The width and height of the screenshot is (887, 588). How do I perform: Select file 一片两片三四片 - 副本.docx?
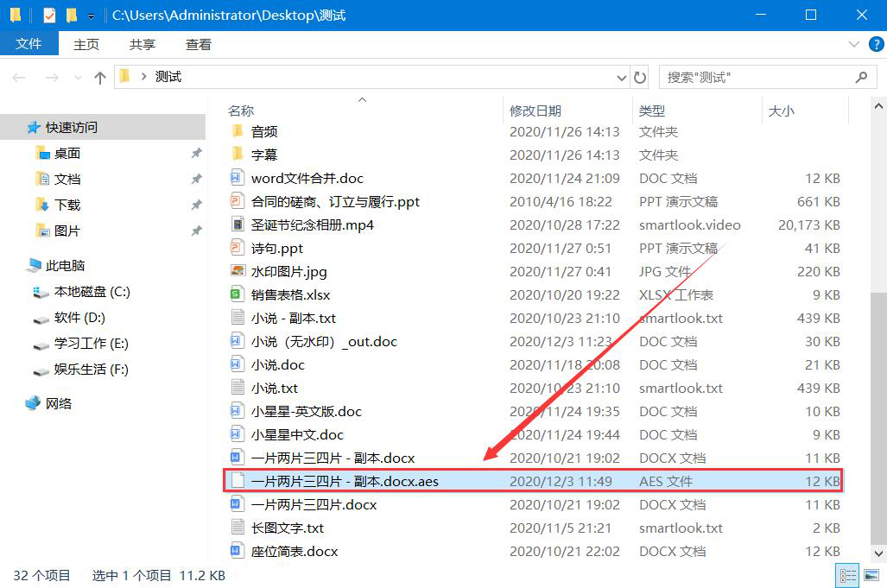(333, 458)
